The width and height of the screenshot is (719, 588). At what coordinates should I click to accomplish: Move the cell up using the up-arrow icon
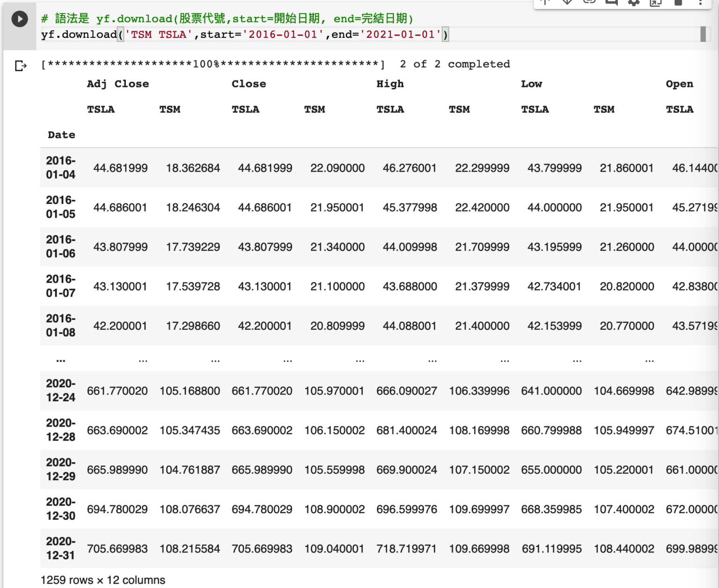point(545,3)
